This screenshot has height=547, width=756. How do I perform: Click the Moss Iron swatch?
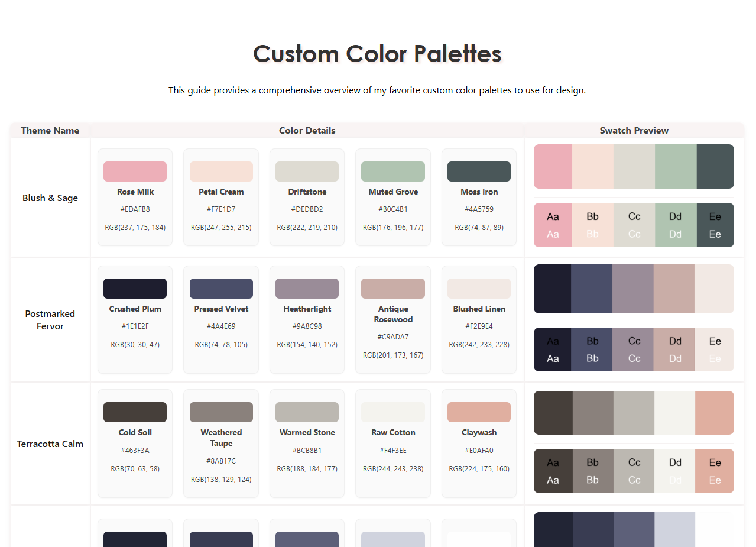tap(479, 171)
